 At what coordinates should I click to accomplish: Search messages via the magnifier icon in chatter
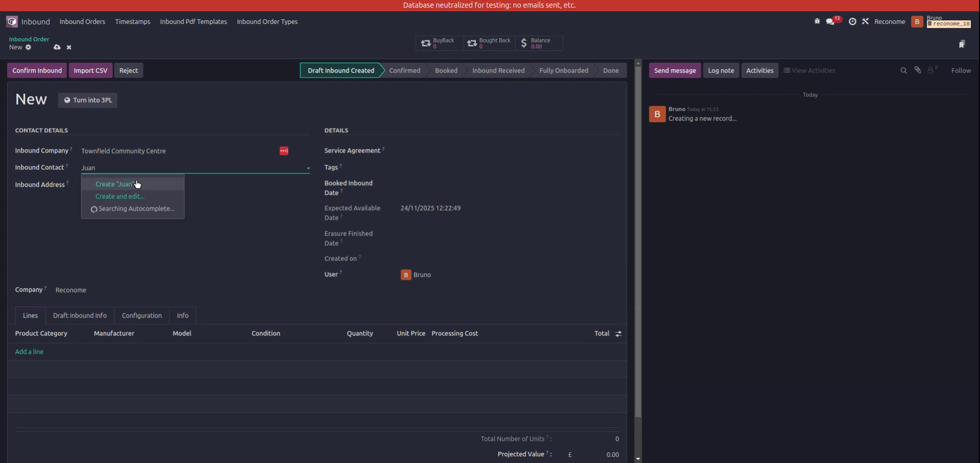(x=903, y=70)
